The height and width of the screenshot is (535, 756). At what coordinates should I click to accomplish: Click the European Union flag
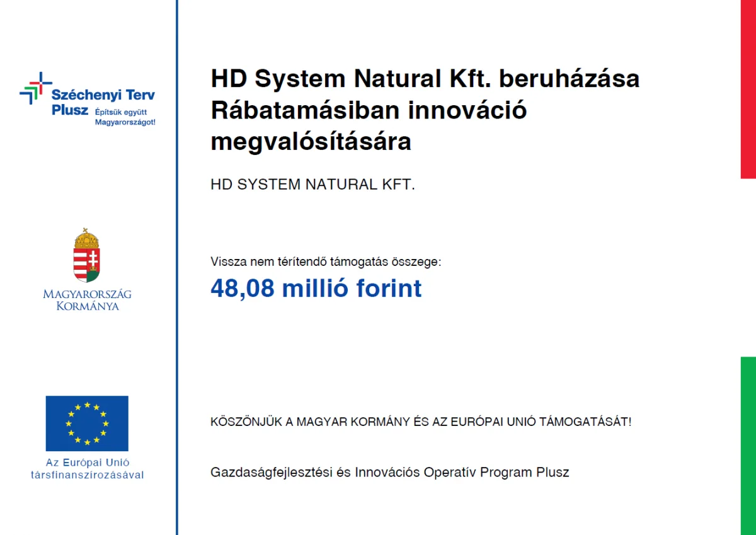point(87,423)
